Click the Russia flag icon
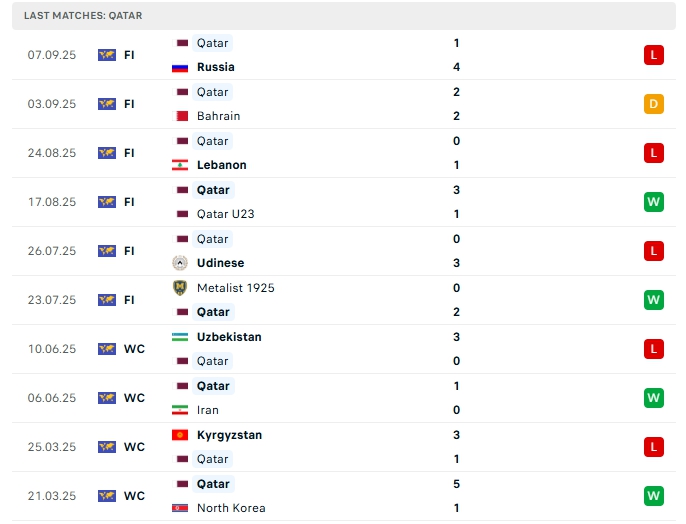Screen dimensions: 686x524 (180, 67)
